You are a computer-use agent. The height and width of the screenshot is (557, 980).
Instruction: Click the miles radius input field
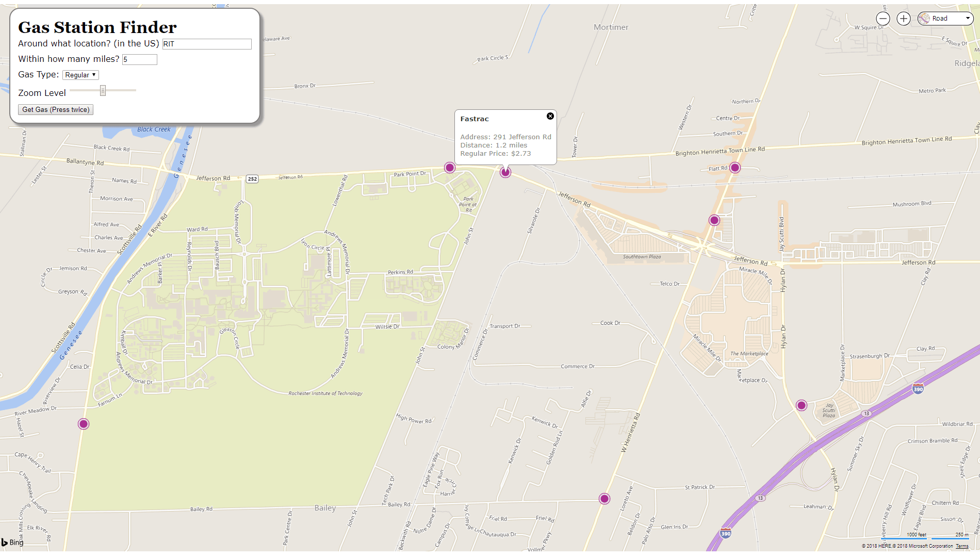click(140, 59)
